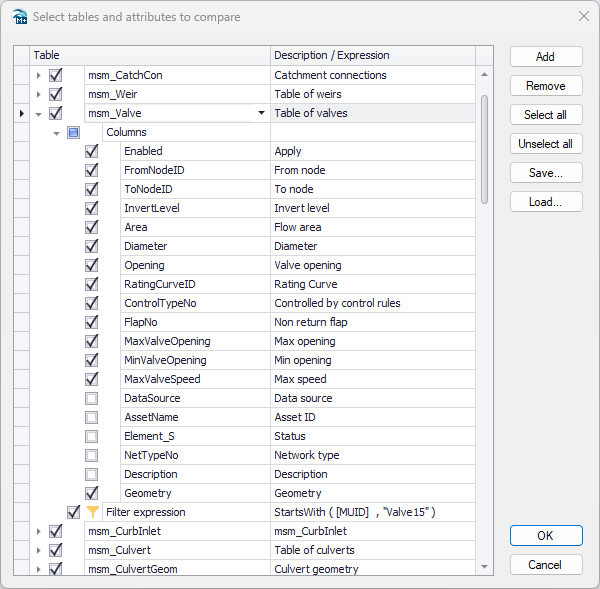
Task: Toggle the msm_Valve table checkbox
Action: coord(55,113)
